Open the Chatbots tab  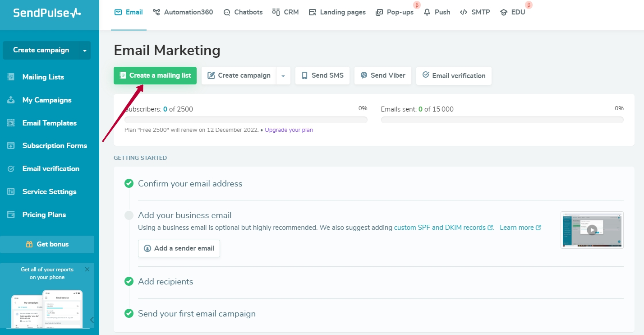(x=243, y=12)
